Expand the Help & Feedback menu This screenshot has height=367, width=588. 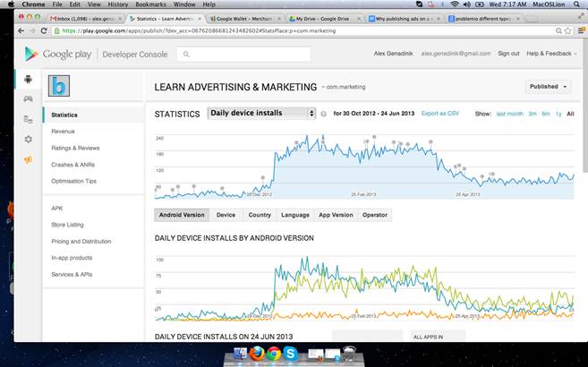tap(551, 54)
